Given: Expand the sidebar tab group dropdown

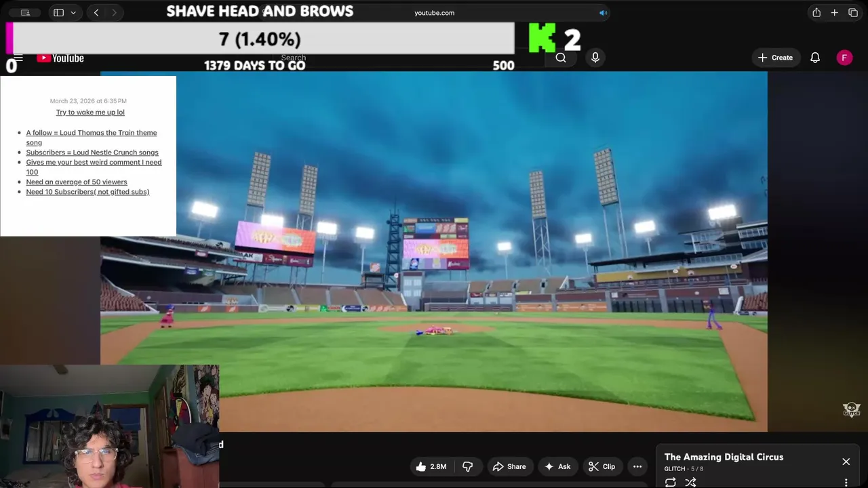Looking at the screenshot, I should point(73,13).
